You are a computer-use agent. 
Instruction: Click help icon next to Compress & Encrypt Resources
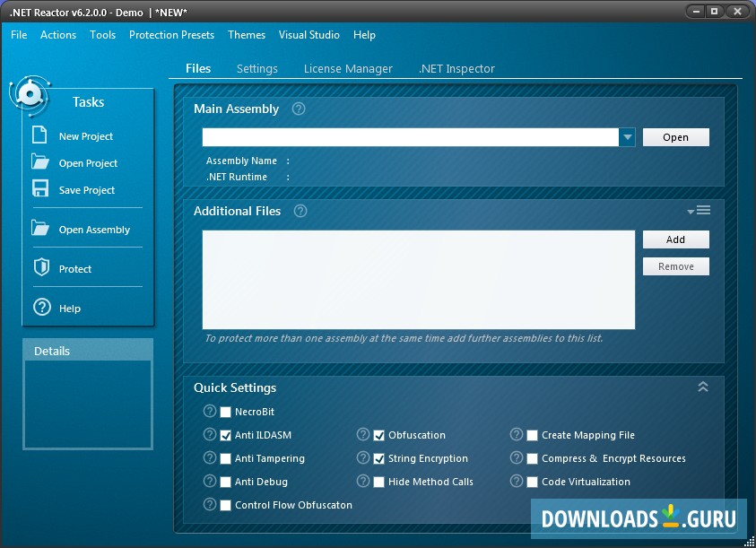pyautogui.click(x=517, y=457)
